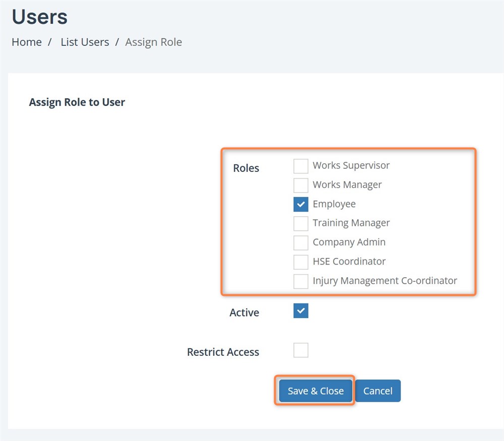
Task: Click the Company Admin label text
Action: click(x=349, y=242)
